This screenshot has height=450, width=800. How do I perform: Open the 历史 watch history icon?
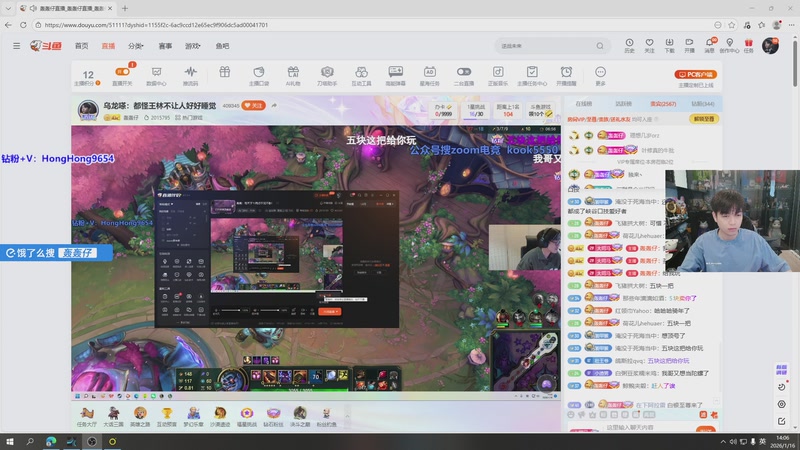click(629, 43)
